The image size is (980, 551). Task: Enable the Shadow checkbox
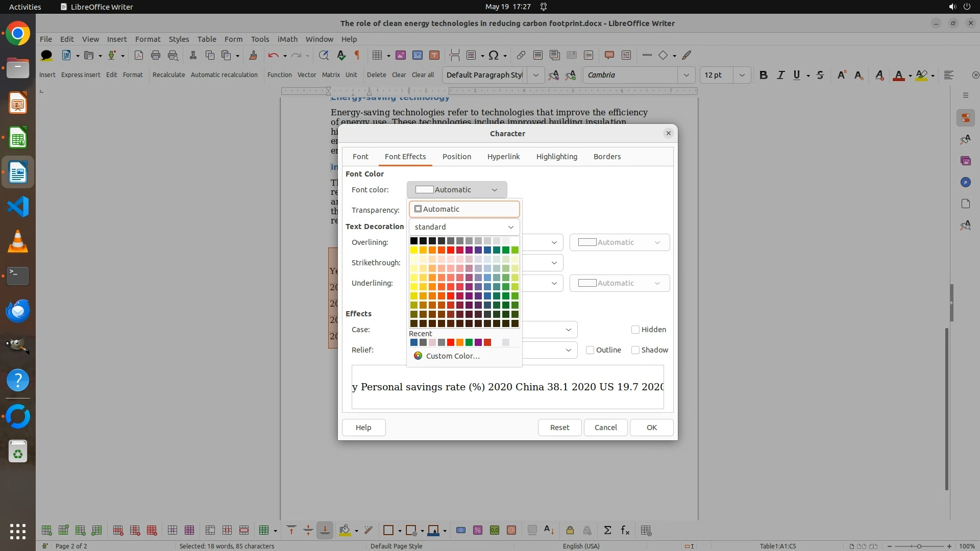coord(635,350)
